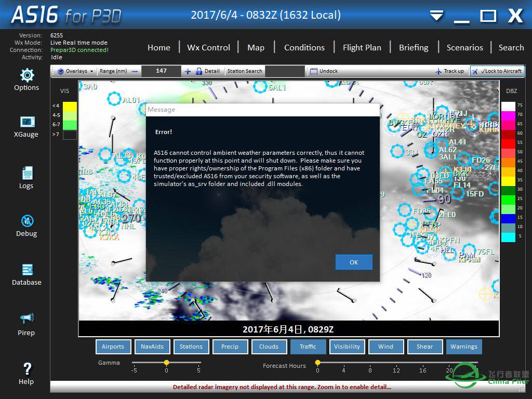
Task: Toggle the Wind map layer
Action: [x=386, y=347]
